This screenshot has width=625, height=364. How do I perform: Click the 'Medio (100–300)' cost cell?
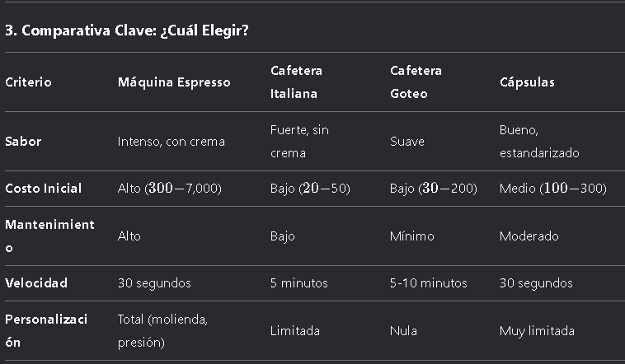553,189
